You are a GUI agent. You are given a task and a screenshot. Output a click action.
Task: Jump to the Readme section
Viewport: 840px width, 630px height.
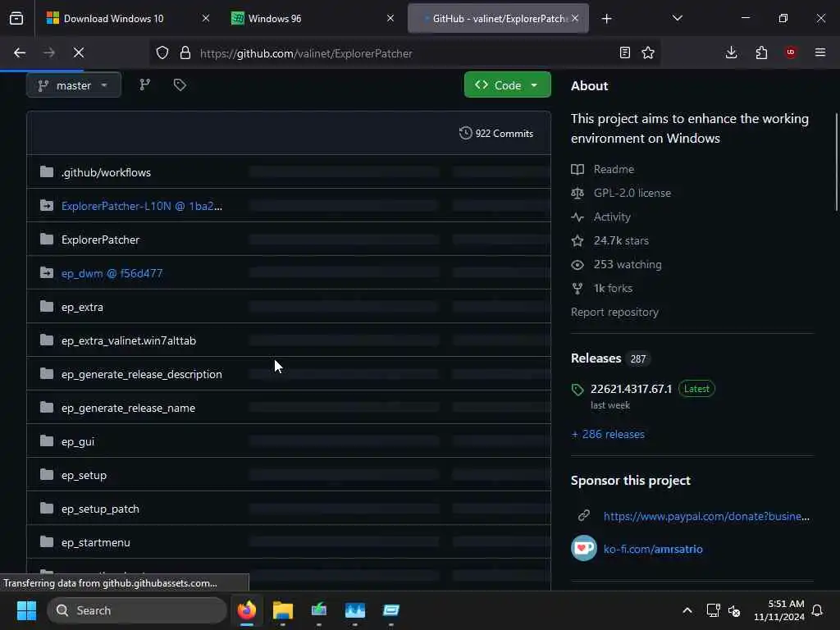(603, 169)
